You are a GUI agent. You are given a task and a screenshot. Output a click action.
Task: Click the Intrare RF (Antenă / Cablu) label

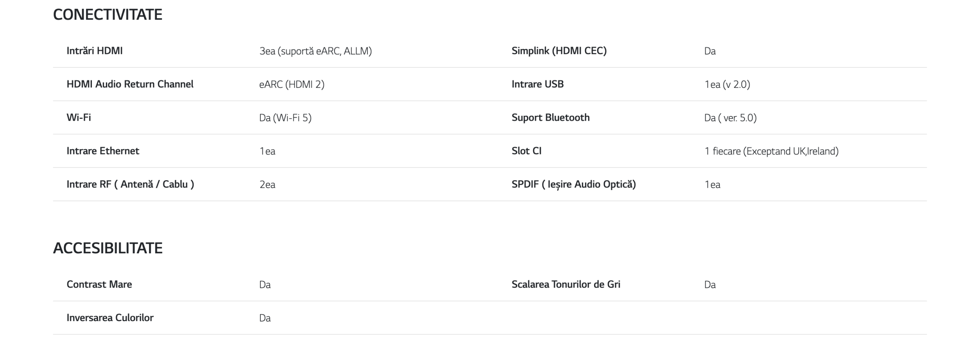130,184
